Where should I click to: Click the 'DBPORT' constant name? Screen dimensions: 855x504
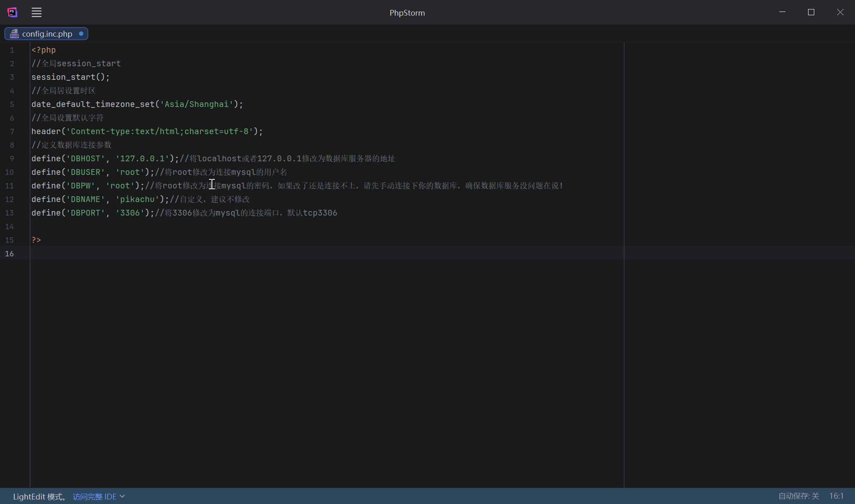point(86,213)
